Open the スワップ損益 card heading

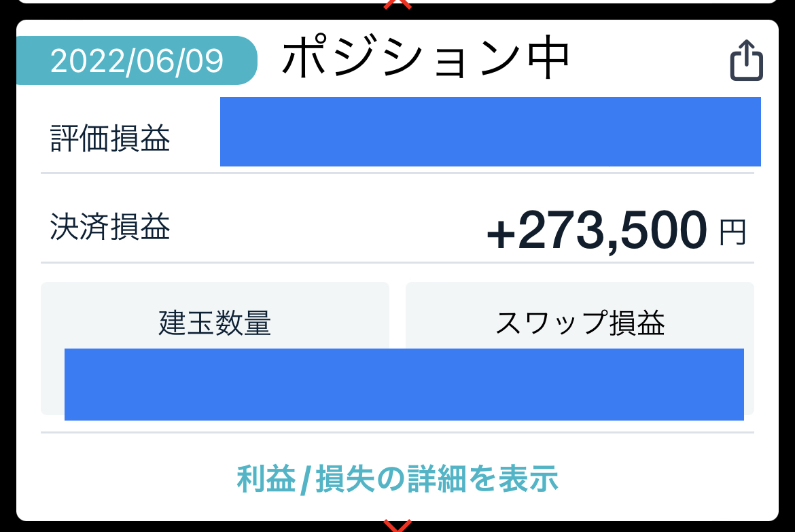(x=580, y=322)
